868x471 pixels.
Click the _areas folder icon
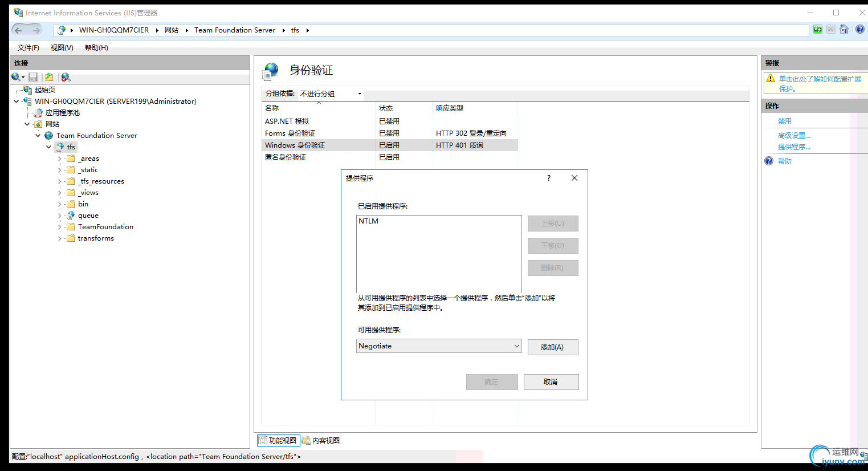[x=71, y=159]
